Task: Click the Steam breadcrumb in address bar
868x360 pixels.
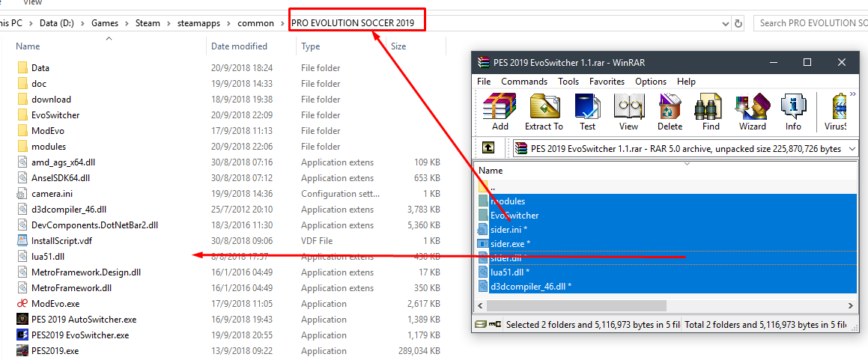Action: tap(148, 23)
